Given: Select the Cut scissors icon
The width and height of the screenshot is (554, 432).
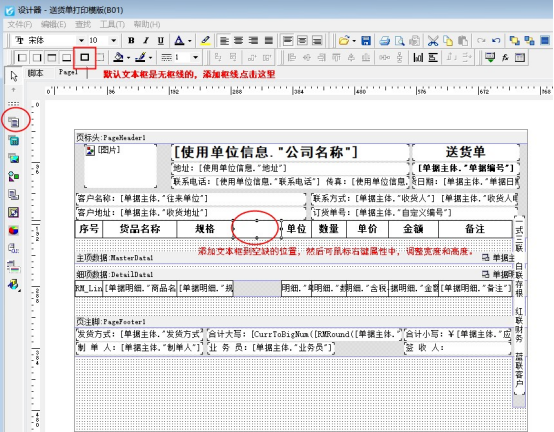Looking at the screenshot, I should tap(433, 41).
